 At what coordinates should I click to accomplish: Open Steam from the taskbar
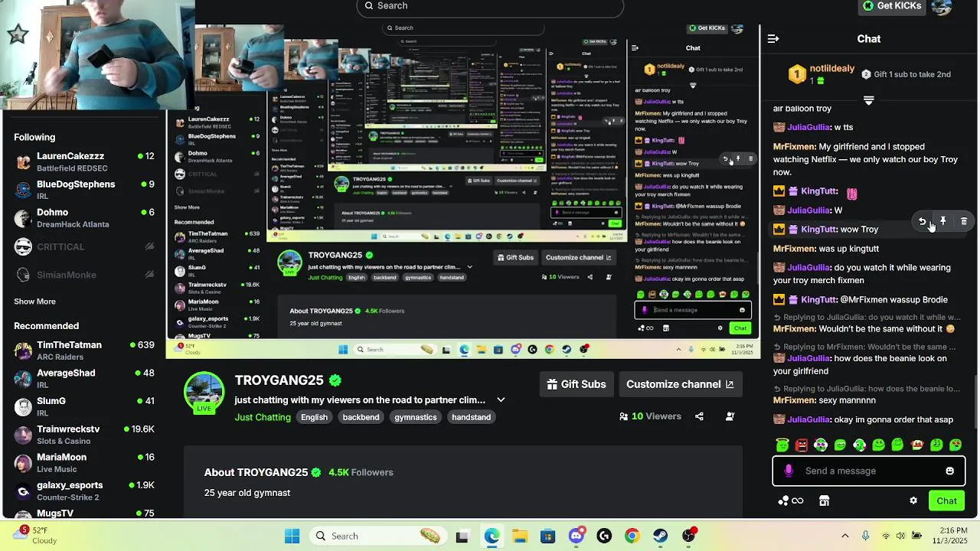660,536
